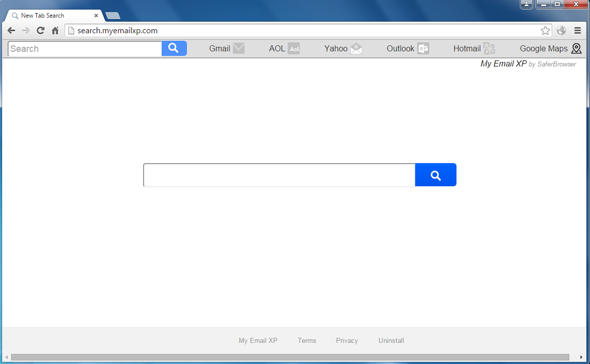Open the Gmail link
Image resolution: width=590 pixels, height=364 pixels.
click(220, 48)
